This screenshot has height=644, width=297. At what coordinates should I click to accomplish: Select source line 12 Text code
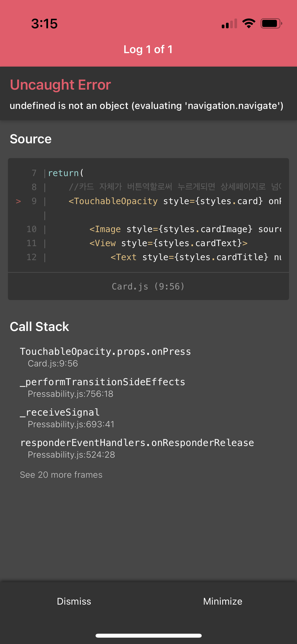pyautogui.click(x=196, y=257)
